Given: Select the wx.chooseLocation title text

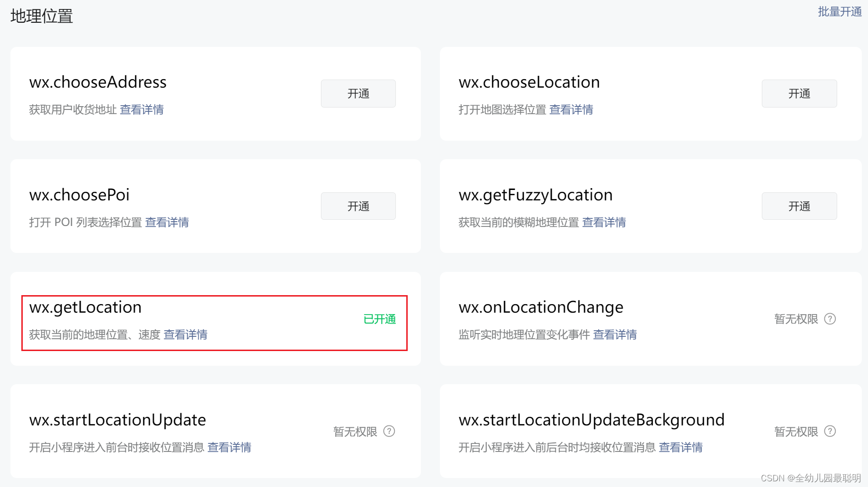Looking at the screenshot, I should click(529, 82).
